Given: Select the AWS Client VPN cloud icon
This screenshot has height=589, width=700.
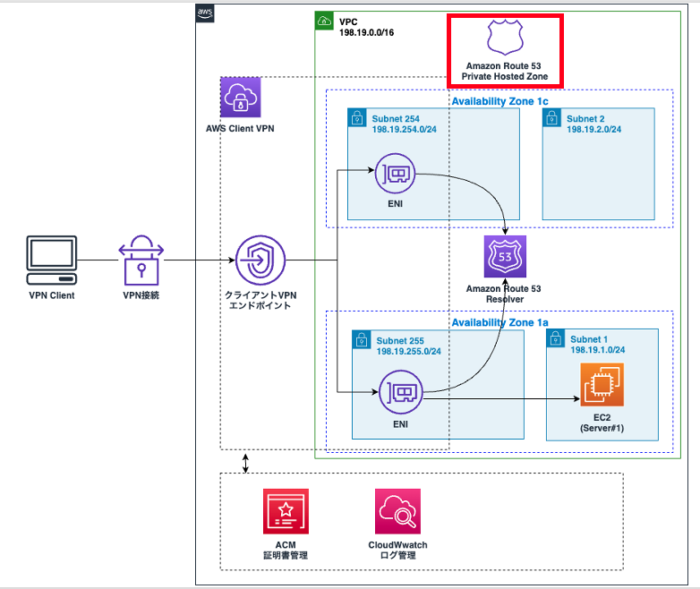Looking at the screenshot, I should [x=241, y=98].
